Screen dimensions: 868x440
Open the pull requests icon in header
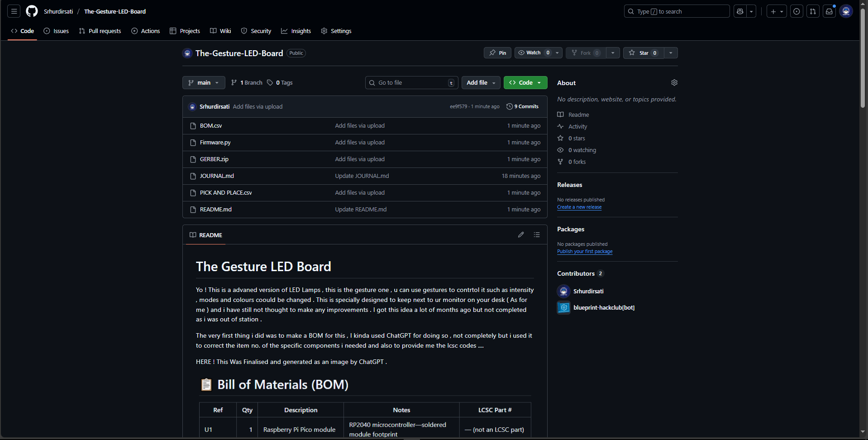[x=813, y=11]
